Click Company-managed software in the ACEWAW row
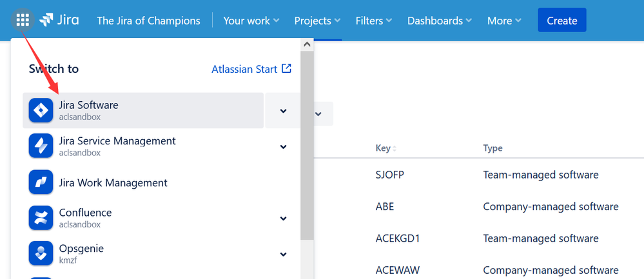This screenshot has height=279, width=644. point(551,270)
